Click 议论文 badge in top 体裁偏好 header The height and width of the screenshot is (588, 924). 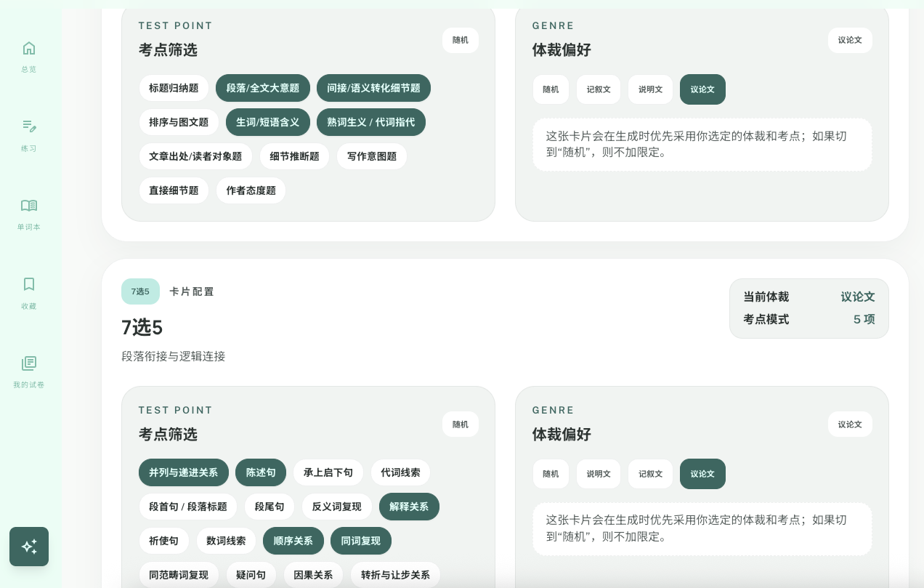850,40
